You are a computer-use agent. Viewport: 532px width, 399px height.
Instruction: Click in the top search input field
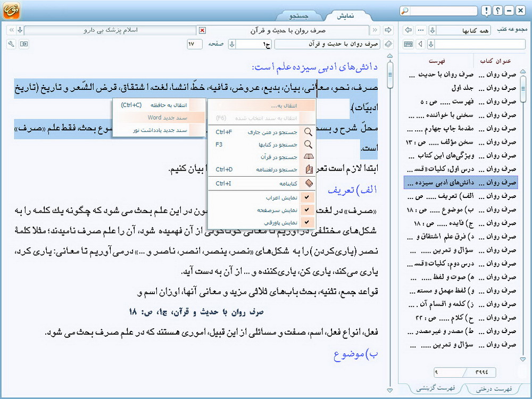coord(444,11)
